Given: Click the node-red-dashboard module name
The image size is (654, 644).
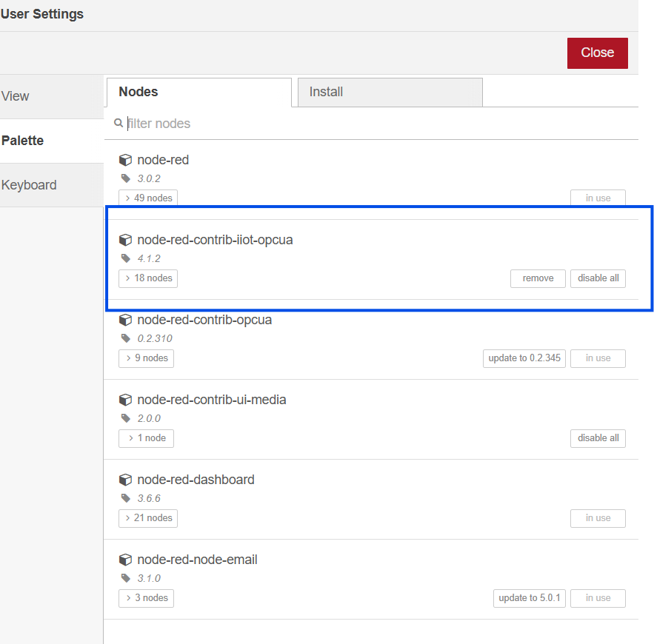Looking at the screenshot, I should pos(196,480).
